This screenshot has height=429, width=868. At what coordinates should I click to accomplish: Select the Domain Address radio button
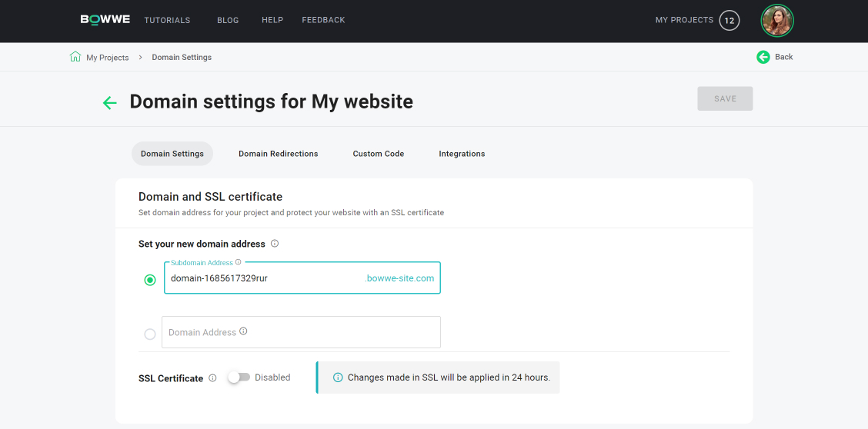coord(150,334)
